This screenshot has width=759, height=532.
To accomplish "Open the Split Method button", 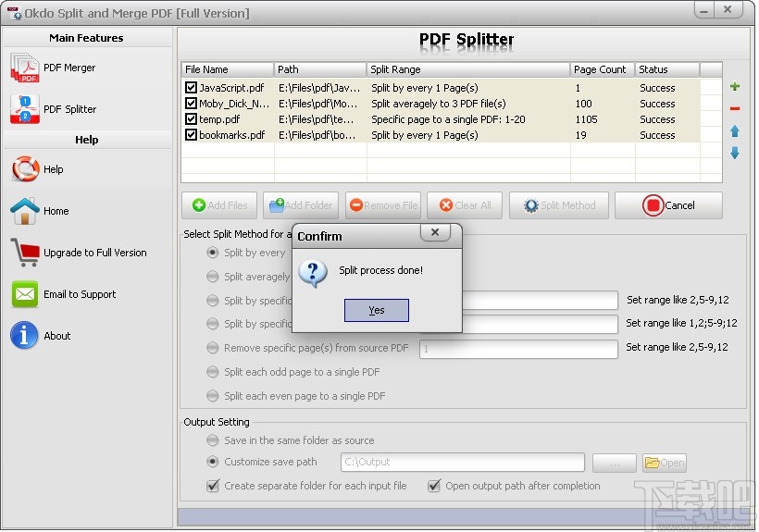I will [x=559, y=205].
